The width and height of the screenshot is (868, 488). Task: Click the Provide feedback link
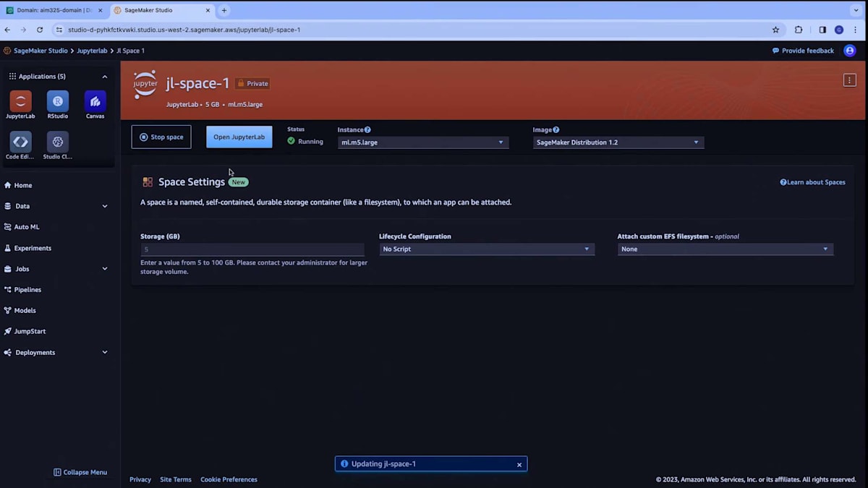(x=803, y=51)
